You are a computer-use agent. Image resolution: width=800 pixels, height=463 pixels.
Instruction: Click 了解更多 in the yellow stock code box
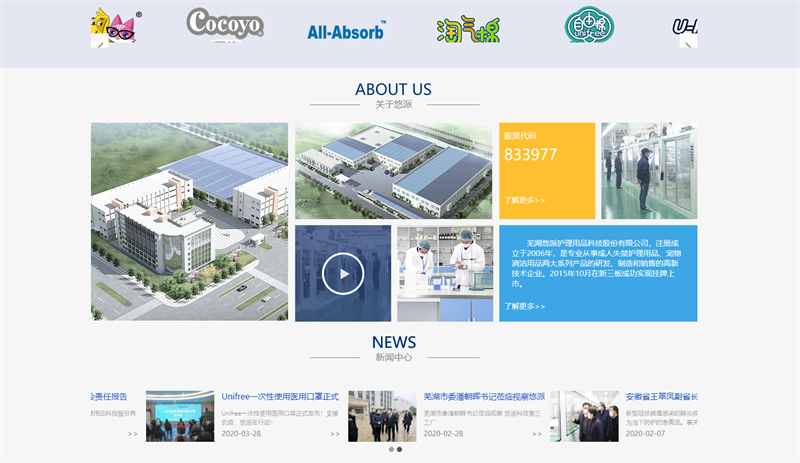click(524, 200)
